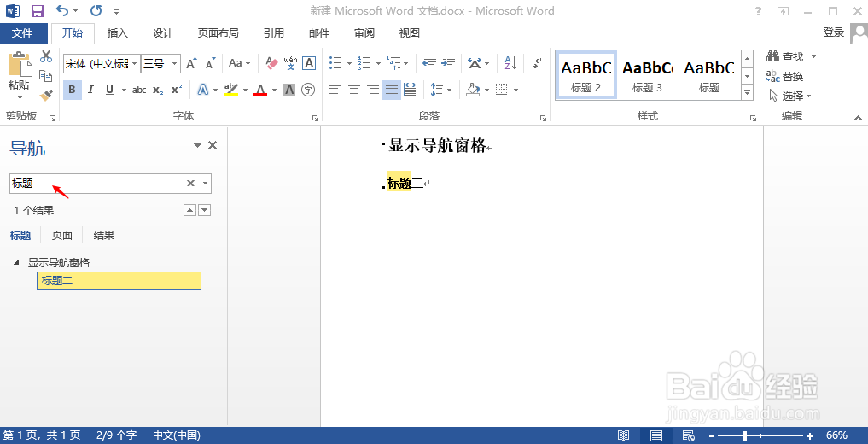This screenshot has width=868, height=444.
Task: Click the 查找 button
Action: 785,56
